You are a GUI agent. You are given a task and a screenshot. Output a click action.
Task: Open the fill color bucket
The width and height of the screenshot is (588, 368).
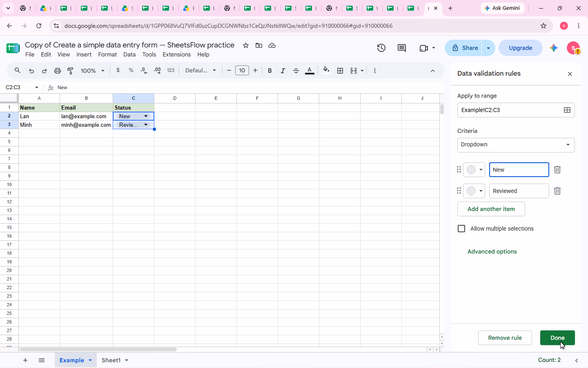[326, 70]
